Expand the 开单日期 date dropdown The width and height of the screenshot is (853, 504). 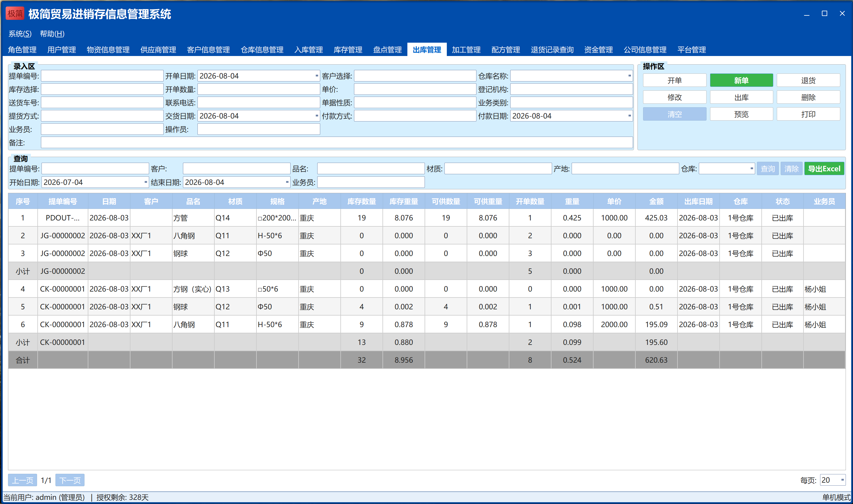pyautogui.click(x=316, y=76)
